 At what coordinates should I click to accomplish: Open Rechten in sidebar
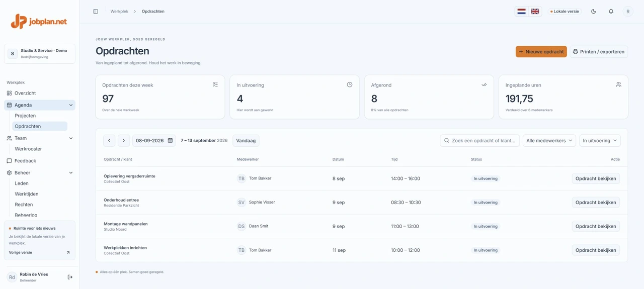coord(40,205)
